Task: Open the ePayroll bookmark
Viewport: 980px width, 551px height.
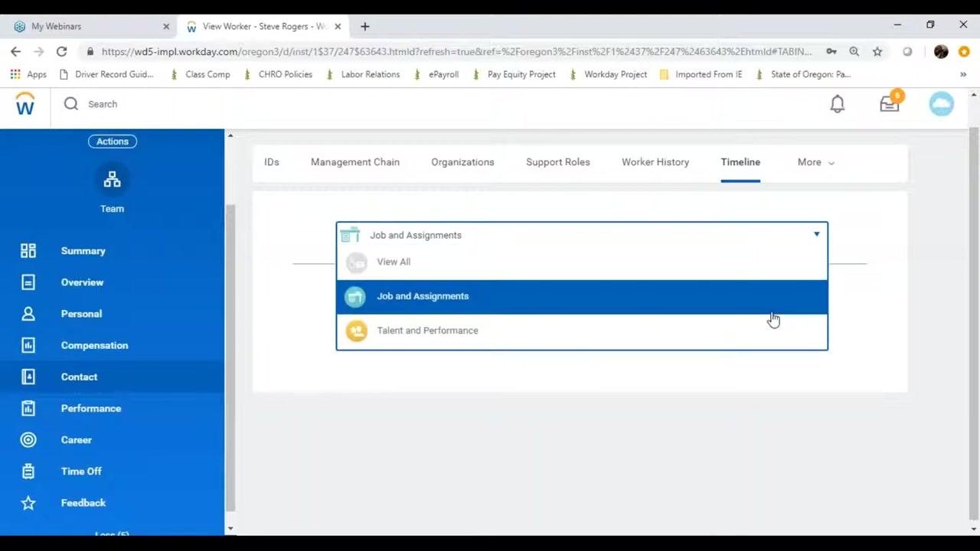Action: coord(436,74)
